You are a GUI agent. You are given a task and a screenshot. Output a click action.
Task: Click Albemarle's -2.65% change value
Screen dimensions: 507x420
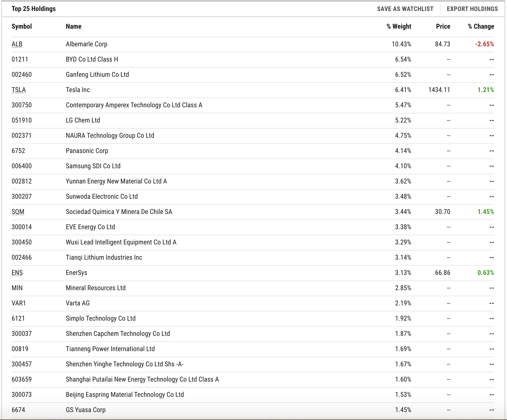[484, 44]
